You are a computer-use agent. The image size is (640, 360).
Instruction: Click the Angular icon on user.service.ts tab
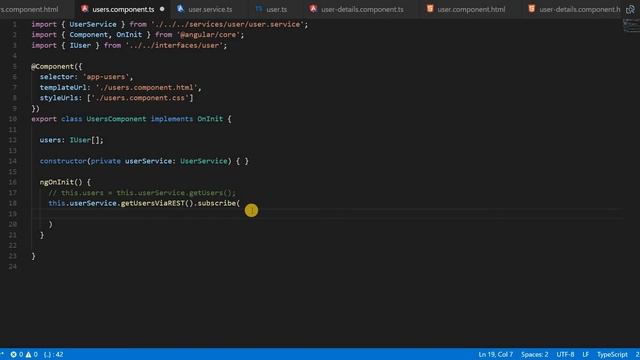[x=180, y=9]
